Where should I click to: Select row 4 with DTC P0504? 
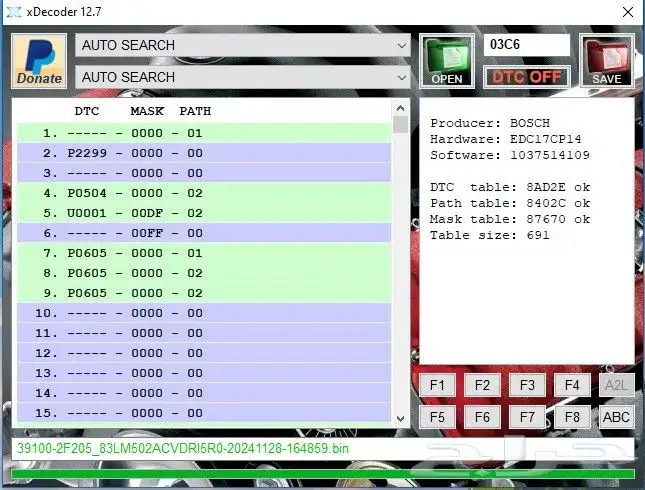204,193
